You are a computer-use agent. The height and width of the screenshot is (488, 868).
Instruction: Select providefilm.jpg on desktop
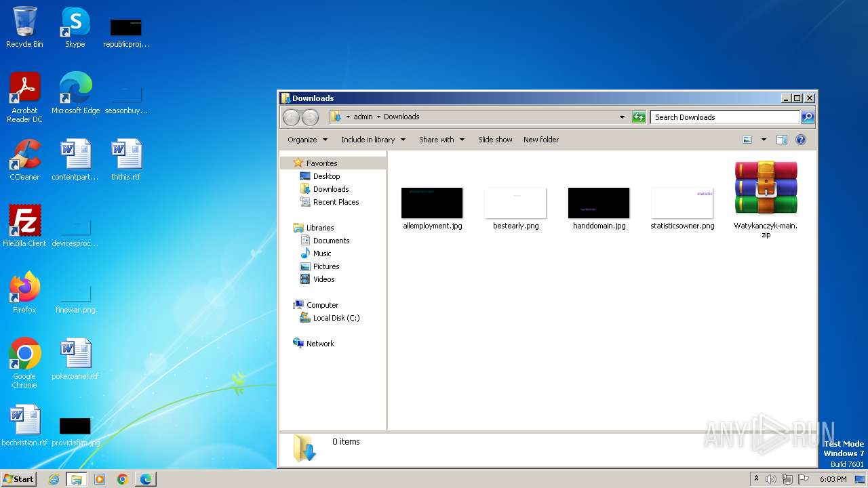[75, 431]
